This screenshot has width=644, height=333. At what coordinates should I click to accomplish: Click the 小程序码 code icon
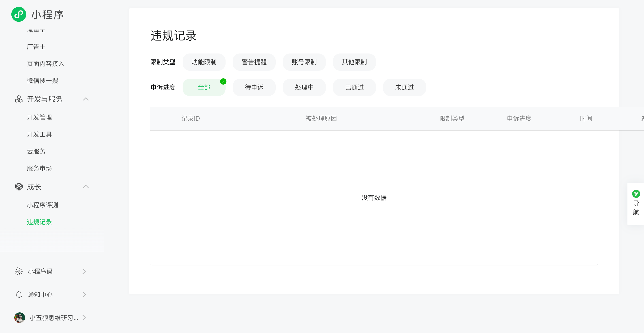[19, 271]
